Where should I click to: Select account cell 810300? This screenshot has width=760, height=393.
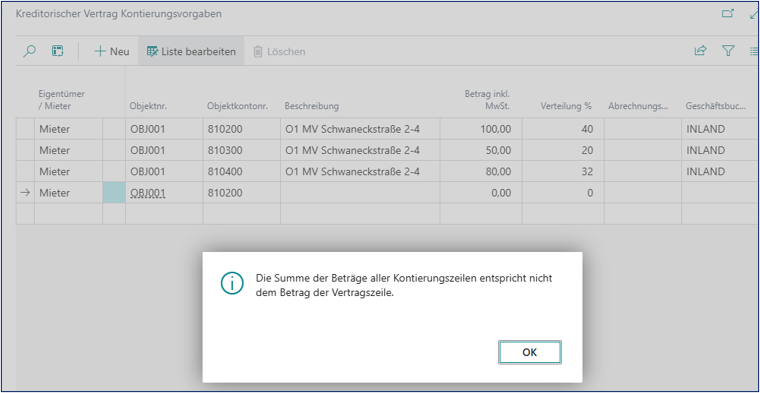click(241, 150)
